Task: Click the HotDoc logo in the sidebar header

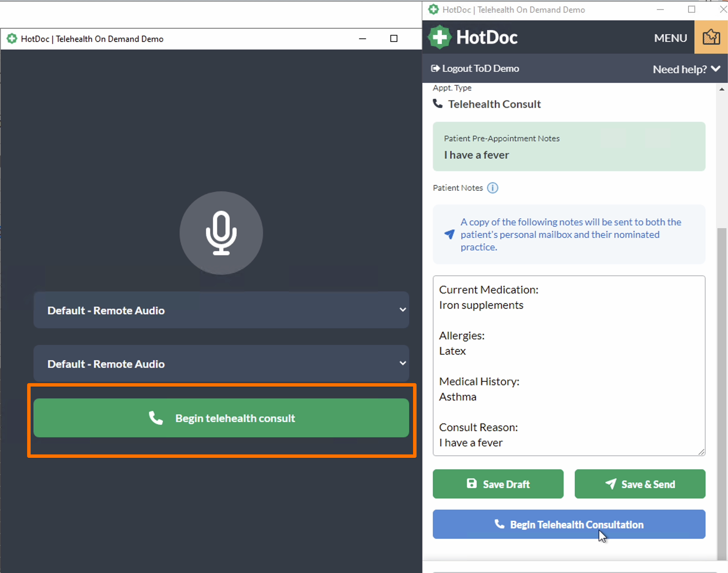Action: [473, 37]
